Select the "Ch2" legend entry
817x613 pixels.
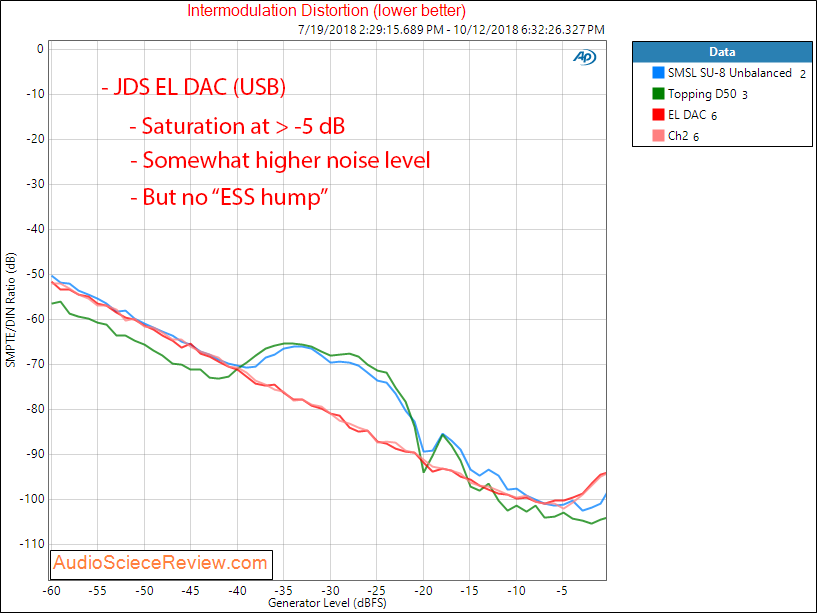pos(678,136)
